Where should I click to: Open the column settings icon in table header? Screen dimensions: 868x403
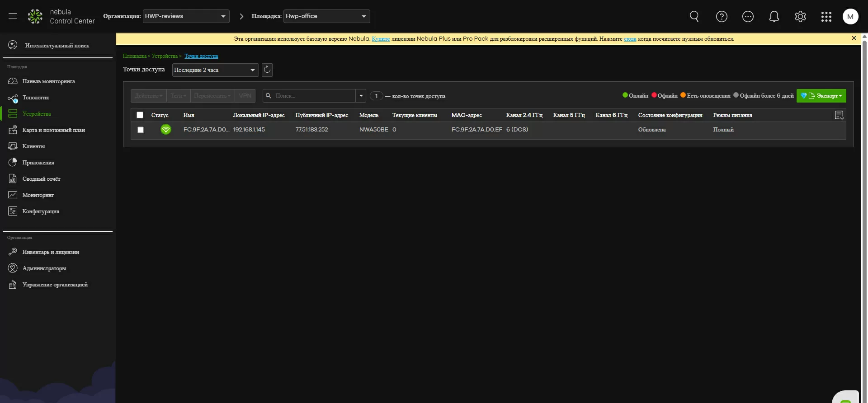(x=839, y=115)
